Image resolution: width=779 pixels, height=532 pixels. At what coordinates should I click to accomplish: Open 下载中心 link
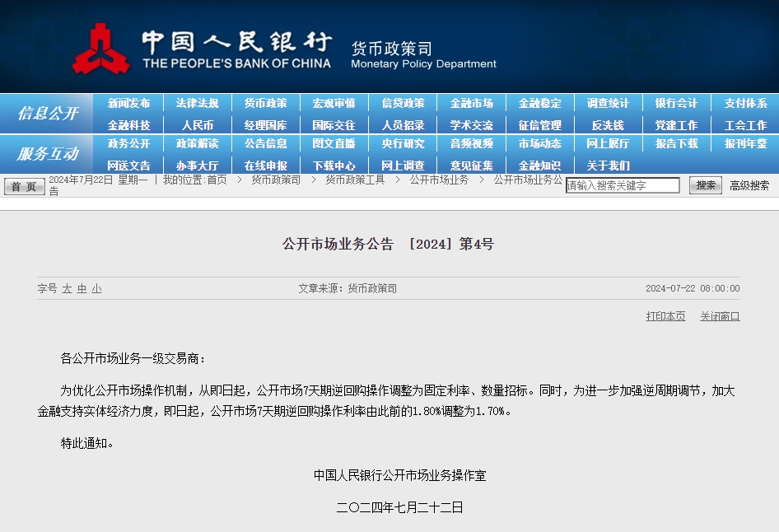click(334, 166)
